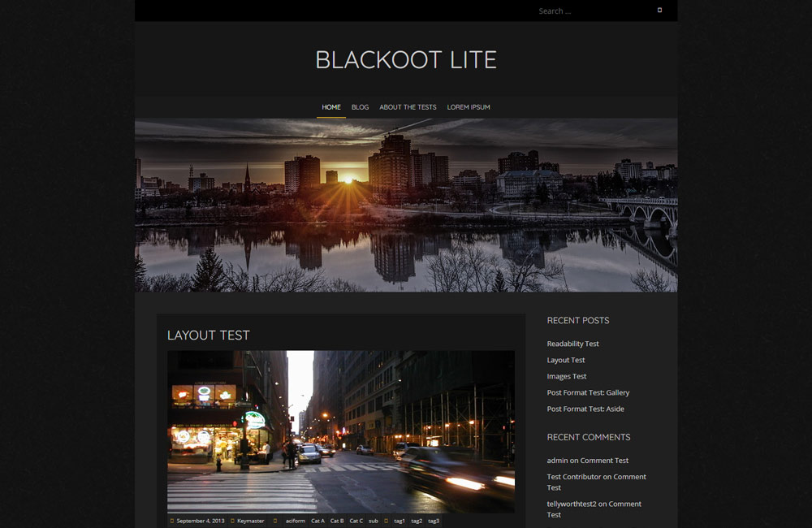Image resolution: width=812 pixels, height=528 pixels.
Task: Click the Layout Test street photo thumbnail
Action: click(x=341, y=431)
